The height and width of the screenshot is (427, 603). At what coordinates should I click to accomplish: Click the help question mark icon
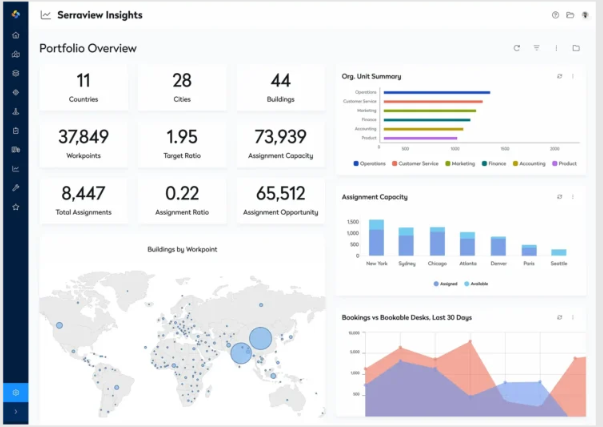click(555, 15)
